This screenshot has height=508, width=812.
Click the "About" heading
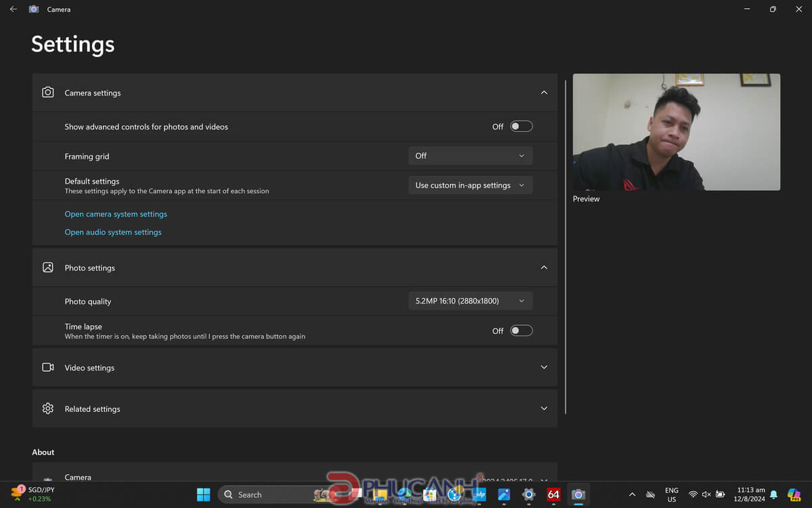click(x=43, y=452)
